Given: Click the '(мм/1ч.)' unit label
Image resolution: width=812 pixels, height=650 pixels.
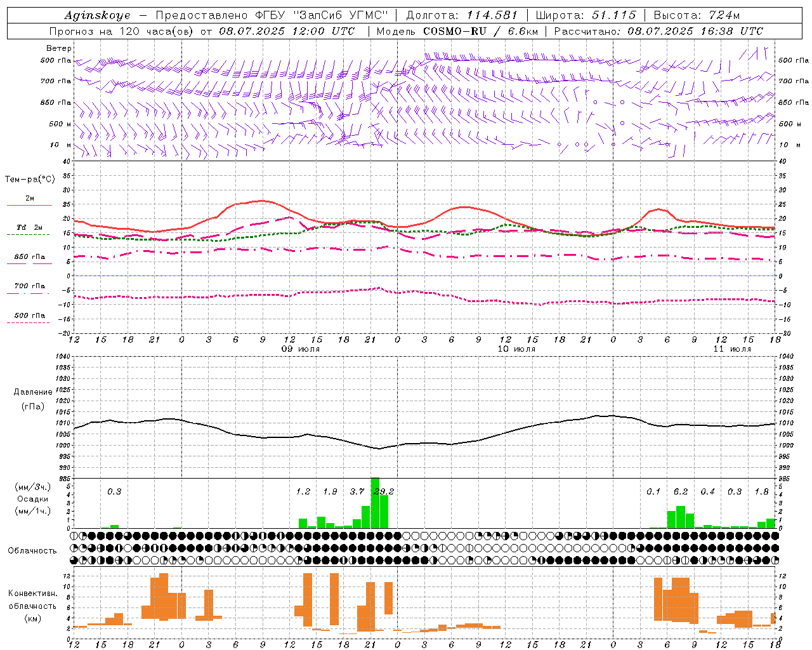Looking at the screenshot, I should (33, 511).
